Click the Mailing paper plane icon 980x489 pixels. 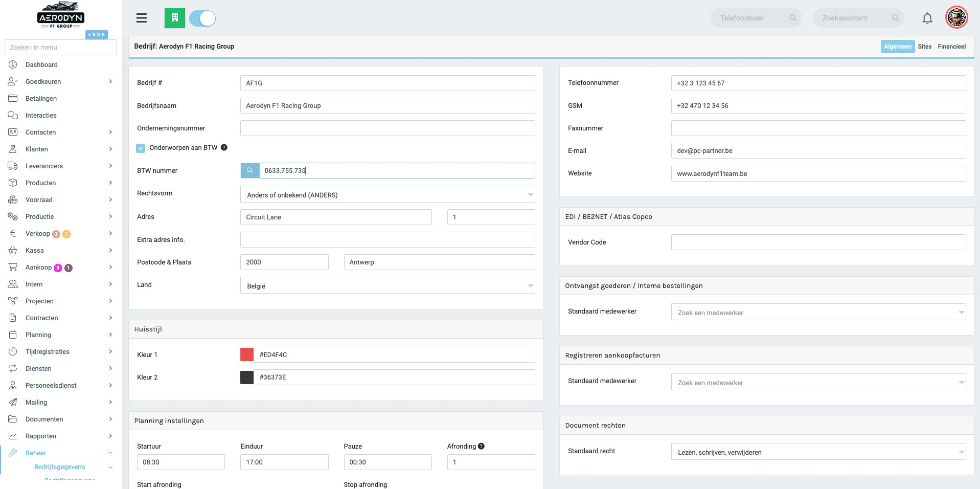(x=13, y=402)
